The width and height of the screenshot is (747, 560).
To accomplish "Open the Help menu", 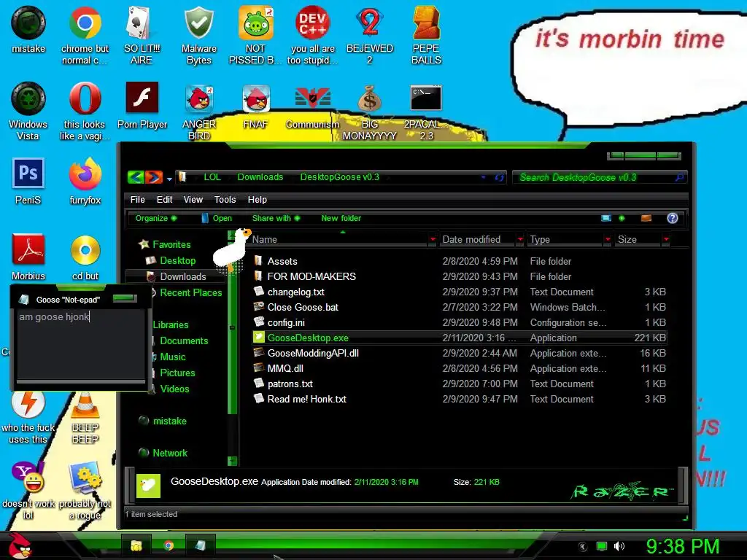I will point(258,200).
